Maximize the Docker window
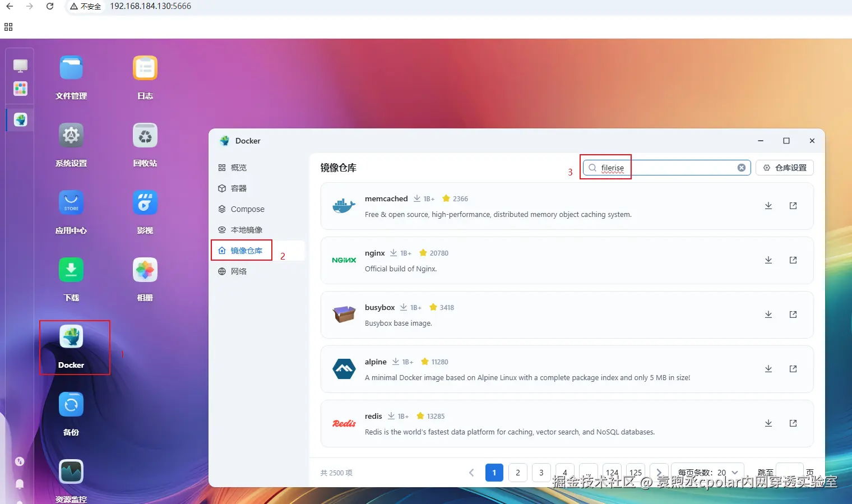852x504 pixels. pos(786,141)
